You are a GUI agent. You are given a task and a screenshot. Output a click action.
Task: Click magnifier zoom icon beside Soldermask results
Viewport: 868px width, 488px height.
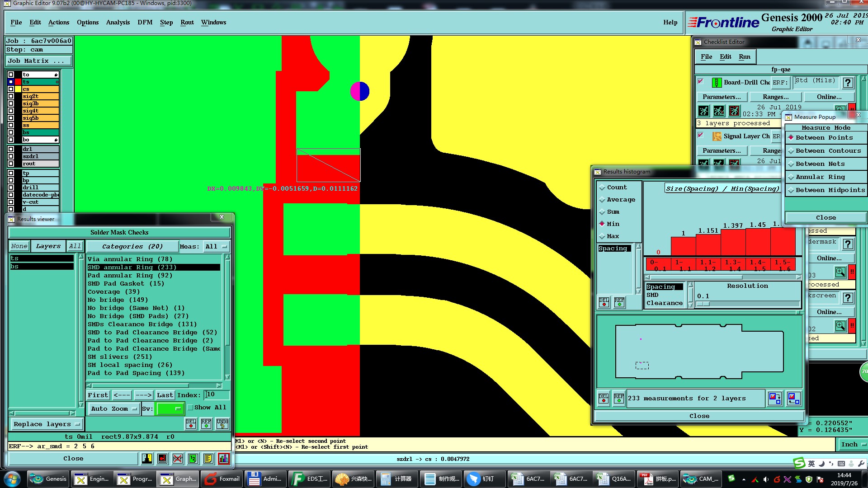point(840,272)
